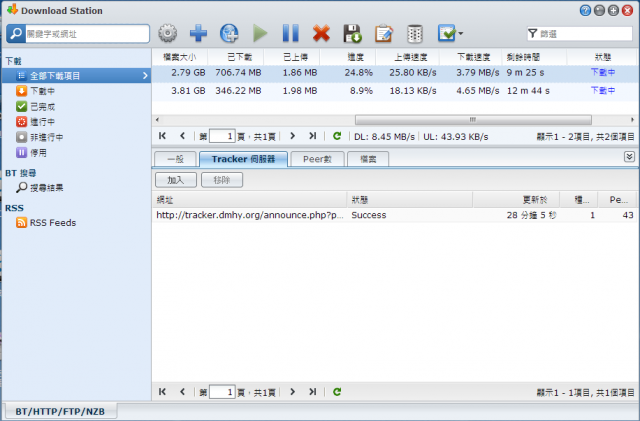This screenshot has width=640, height=421.
Task: Focus the keyword or URL search field
Action: pos(87,34)
